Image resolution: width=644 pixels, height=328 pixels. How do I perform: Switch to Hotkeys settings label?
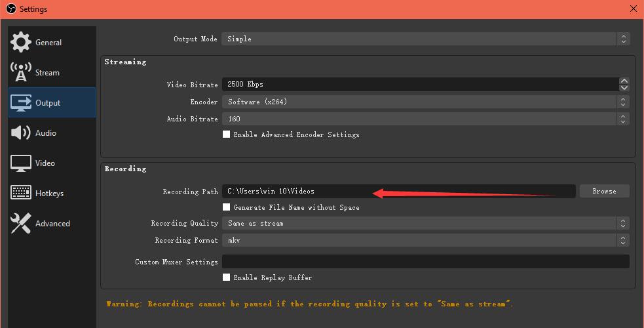pos(49,194)
